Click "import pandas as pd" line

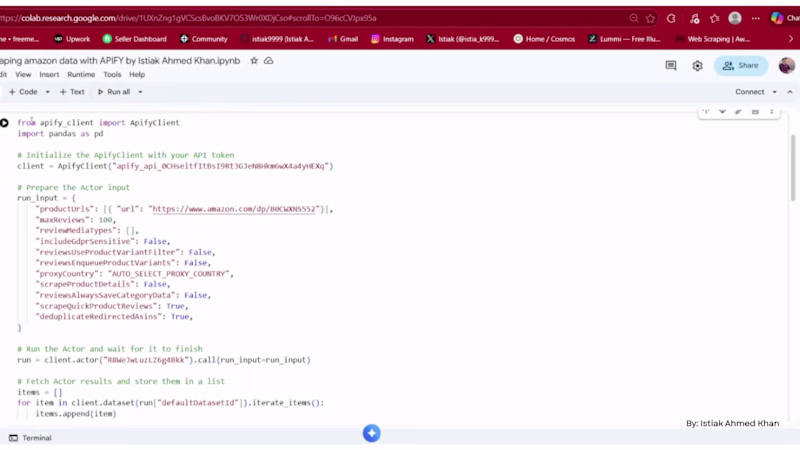point(60,134)
